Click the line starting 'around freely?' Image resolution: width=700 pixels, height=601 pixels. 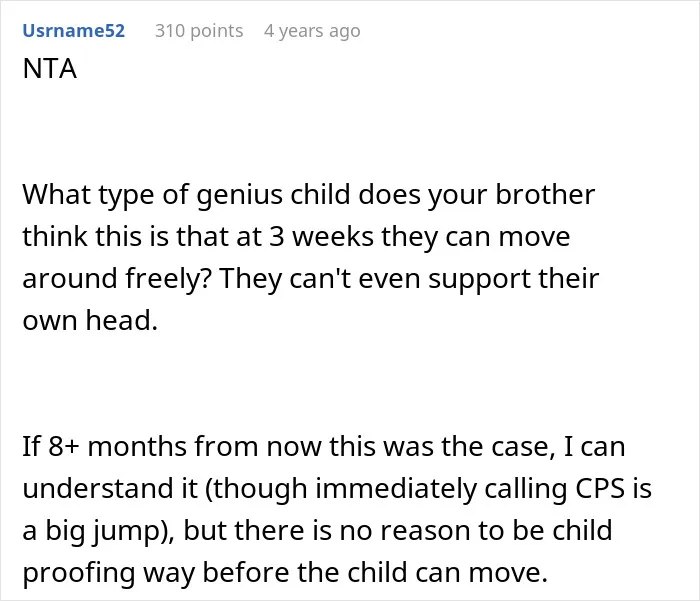pyautogui.click(x=311, y=279)
